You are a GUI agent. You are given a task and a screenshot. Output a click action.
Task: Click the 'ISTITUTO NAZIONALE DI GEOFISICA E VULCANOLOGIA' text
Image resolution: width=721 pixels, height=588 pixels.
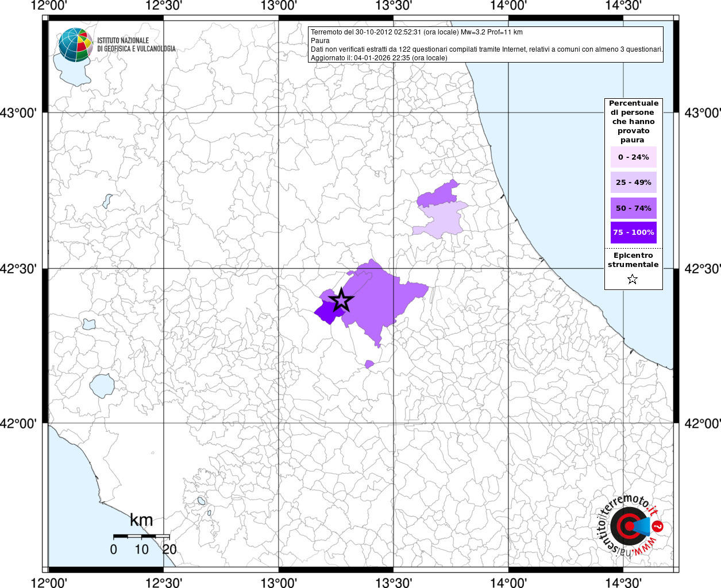tap(137, 45)
